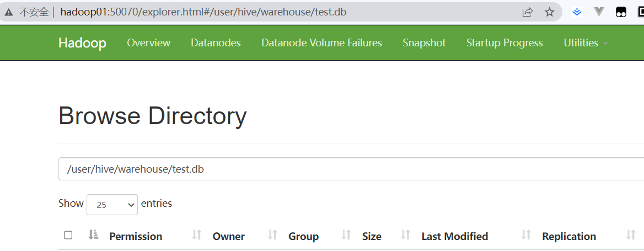Open the Startup Progress page
Image resolution: width=644 pixels, height=251 pixels.
505,43
